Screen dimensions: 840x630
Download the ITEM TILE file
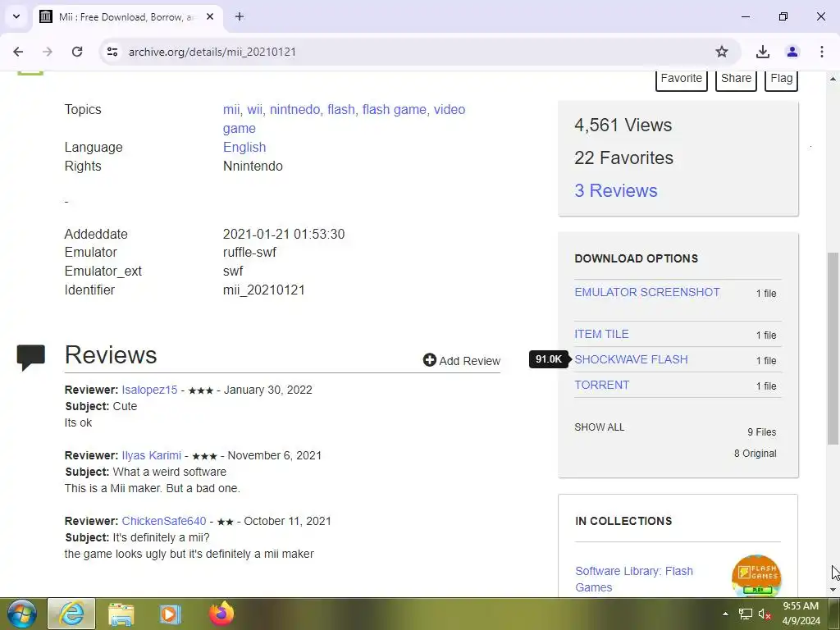(x=601, y=335)
